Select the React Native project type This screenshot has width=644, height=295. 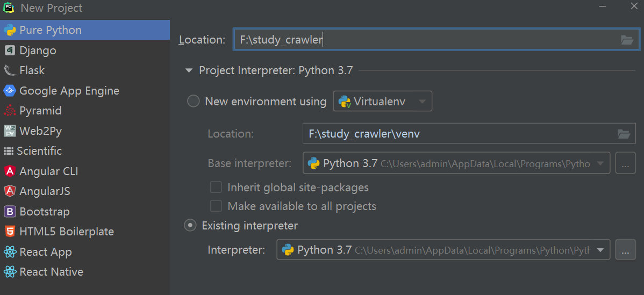tap(51, 272)
